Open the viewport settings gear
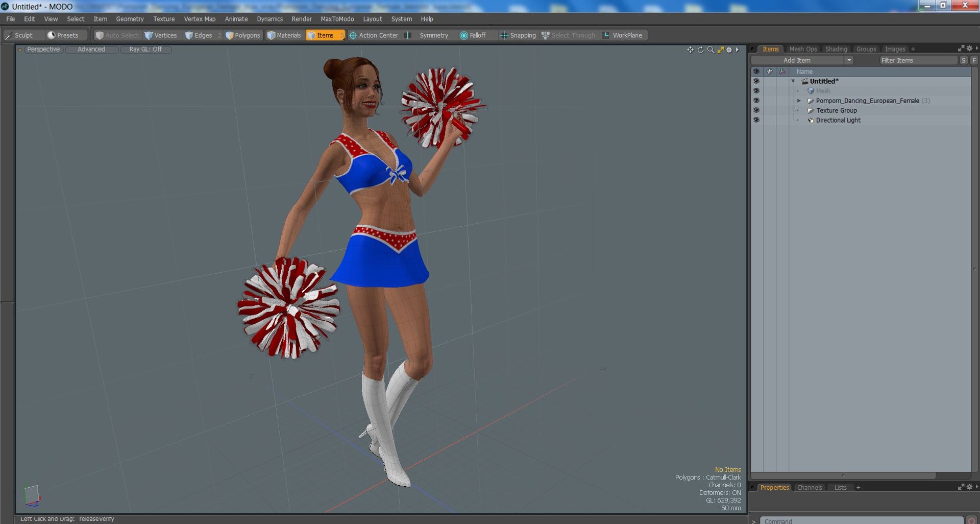This screenshot has height=524, width=980. (x=729, y=50)
